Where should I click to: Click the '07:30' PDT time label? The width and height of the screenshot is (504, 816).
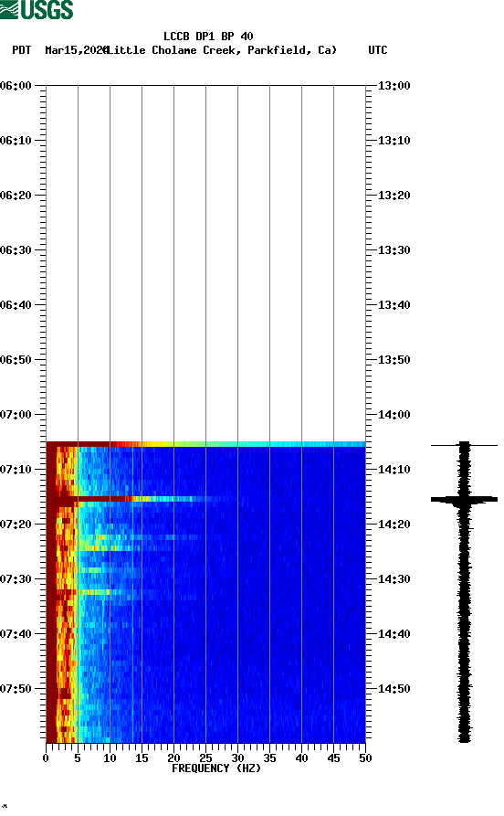(x=16, y=579)
